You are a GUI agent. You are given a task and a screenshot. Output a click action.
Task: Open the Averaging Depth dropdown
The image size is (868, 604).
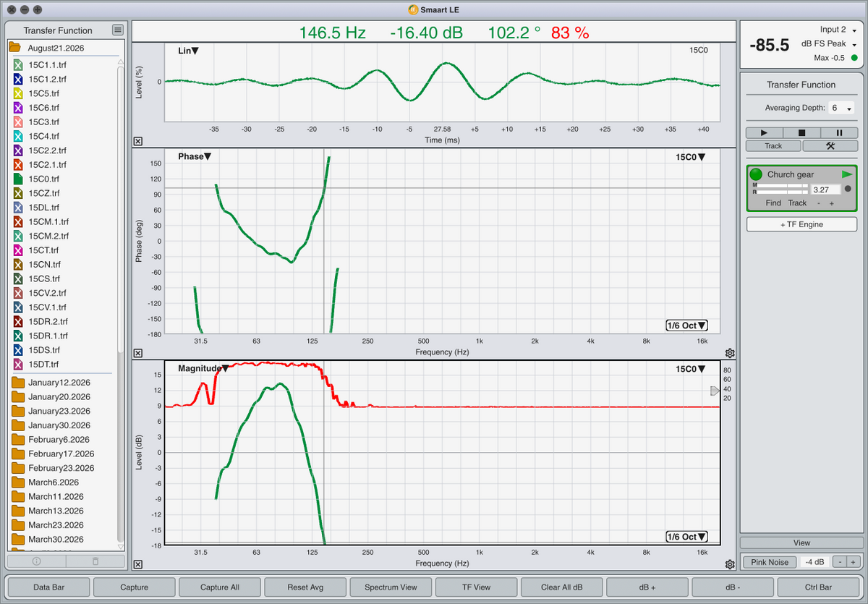(841, 108)
